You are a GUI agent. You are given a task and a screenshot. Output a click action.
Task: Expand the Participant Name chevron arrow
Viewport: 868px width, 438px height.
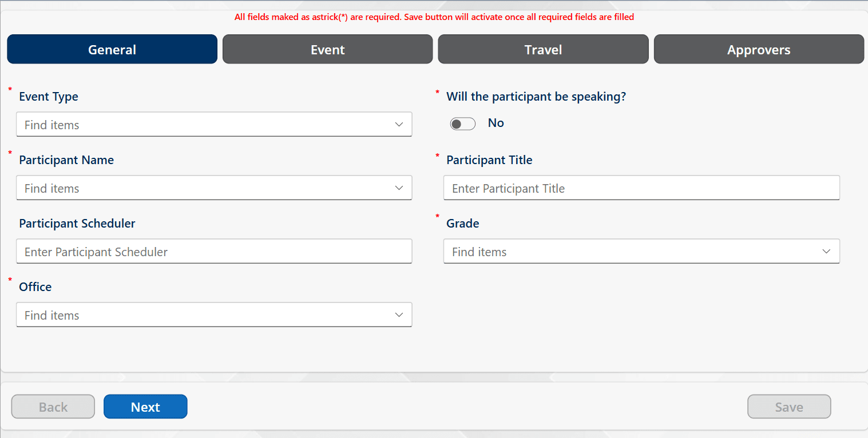tap(399, 188)
